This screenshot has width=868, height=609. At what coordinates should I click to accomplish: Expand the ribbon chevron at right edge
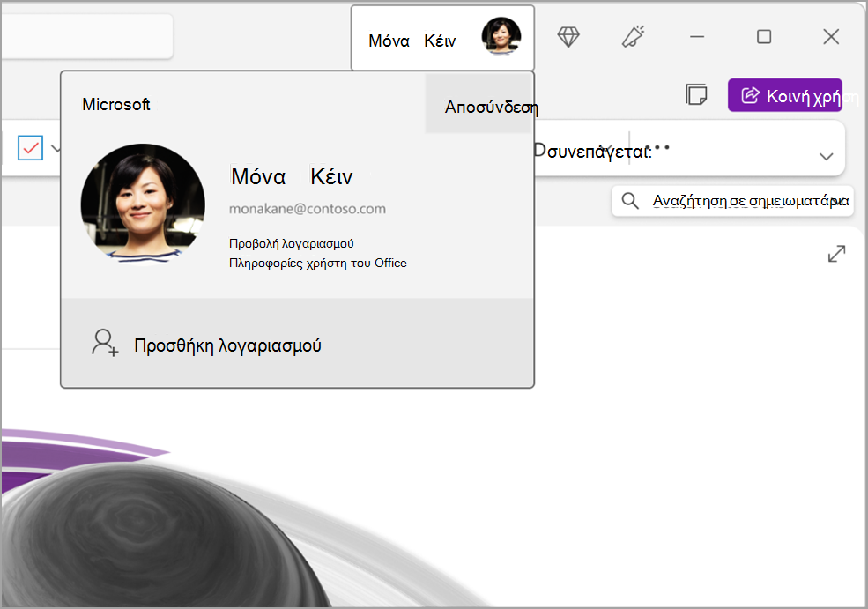(x=826, y=156)
